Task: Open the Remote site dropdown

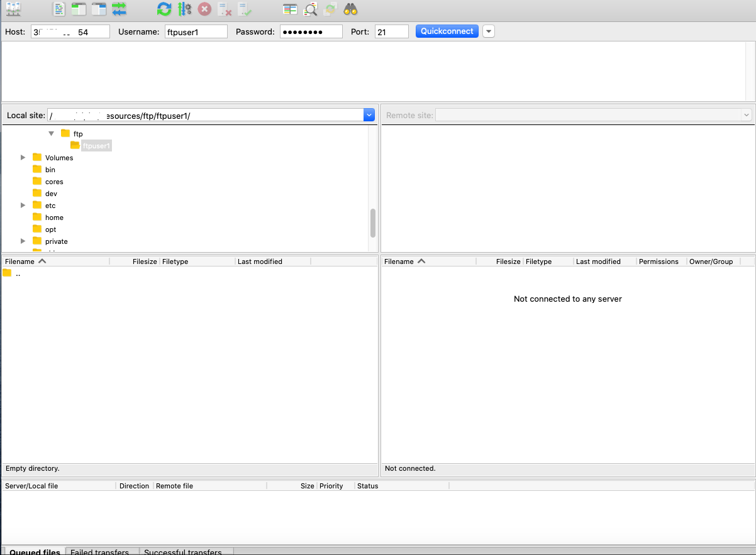Action: tap(747, 115)
